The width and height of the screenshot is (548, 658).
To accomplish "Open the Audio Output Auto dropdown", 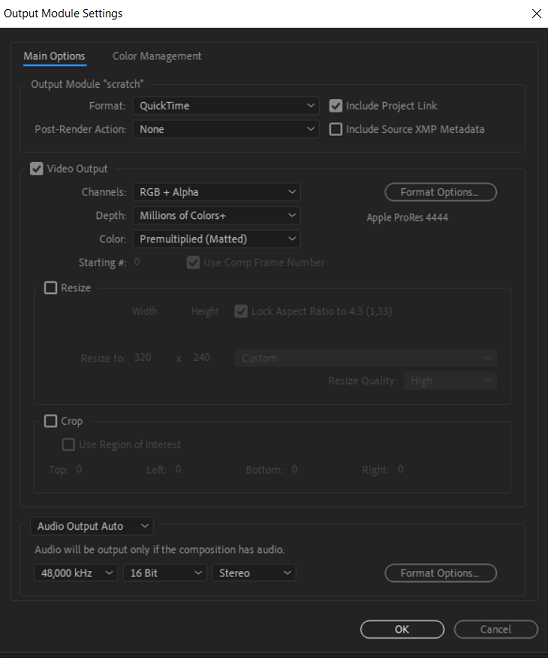I will (92, 526).
